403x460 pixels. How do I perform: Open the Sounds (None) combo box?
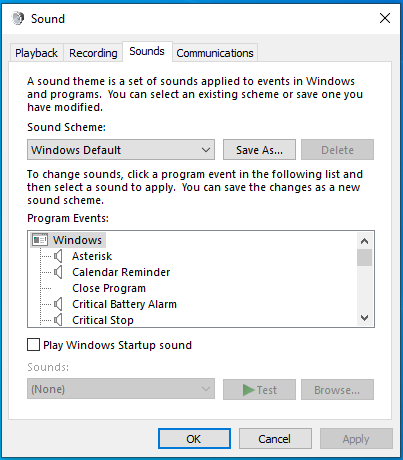[121, 389]
